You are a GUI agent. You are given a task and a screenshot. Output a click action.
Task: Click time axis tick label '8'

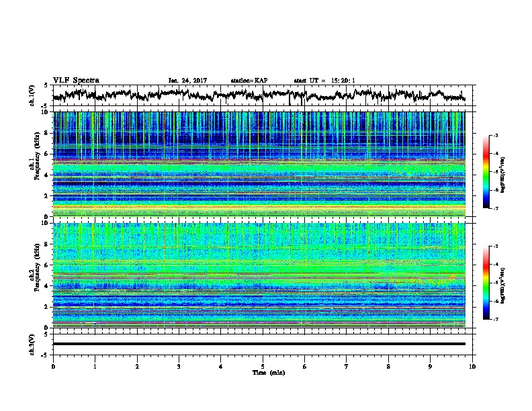(x=388, y=367)
